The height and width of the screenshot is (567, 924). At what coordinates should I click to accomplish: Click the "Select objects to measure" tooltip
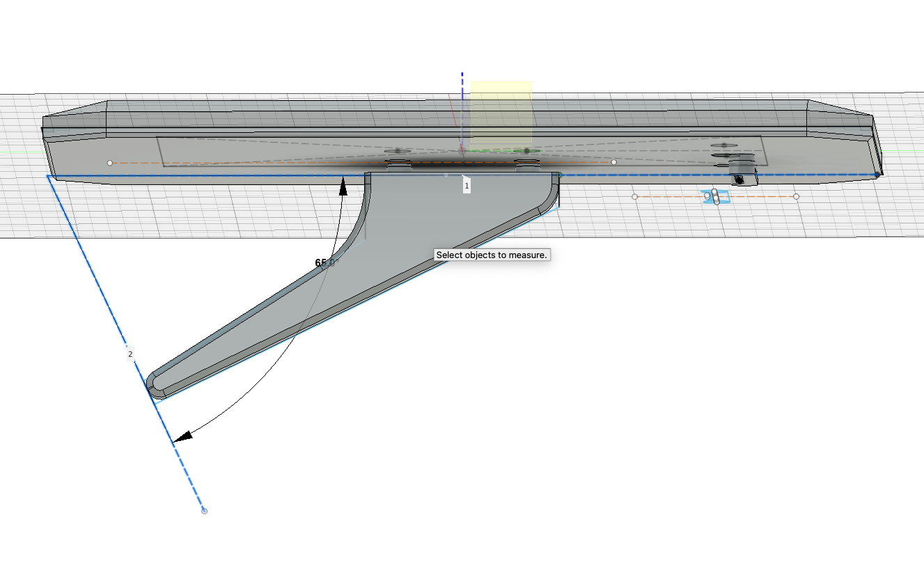pos(492,255)
